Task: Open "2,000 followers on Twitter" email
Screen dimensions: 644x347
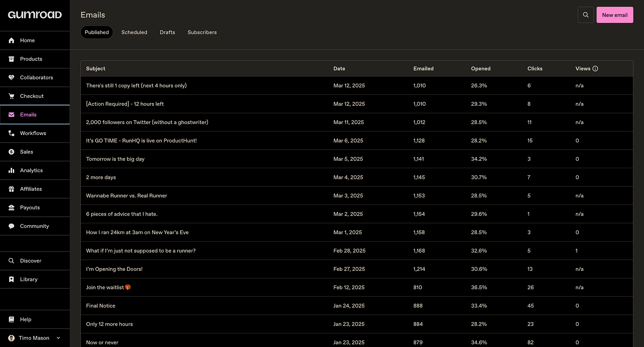Action: [x=356, y=122]
